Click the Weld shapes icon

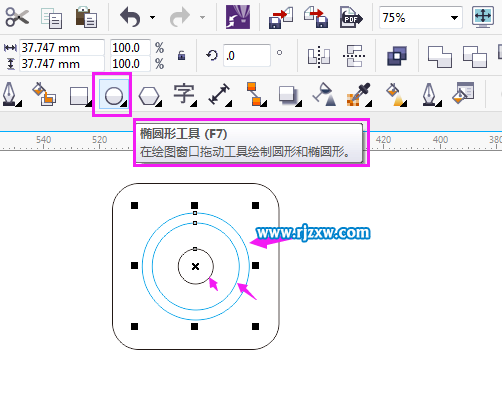point(440,57)
